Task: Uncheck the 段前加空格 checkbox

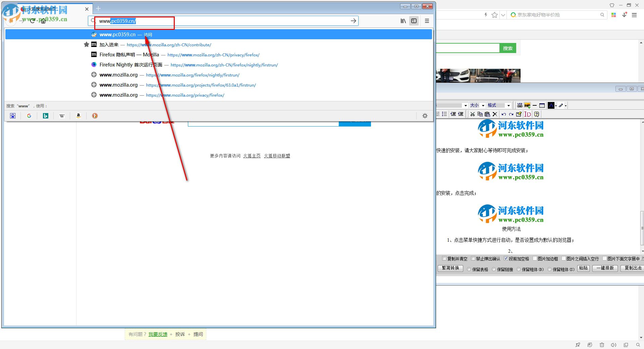Action: 505,259
